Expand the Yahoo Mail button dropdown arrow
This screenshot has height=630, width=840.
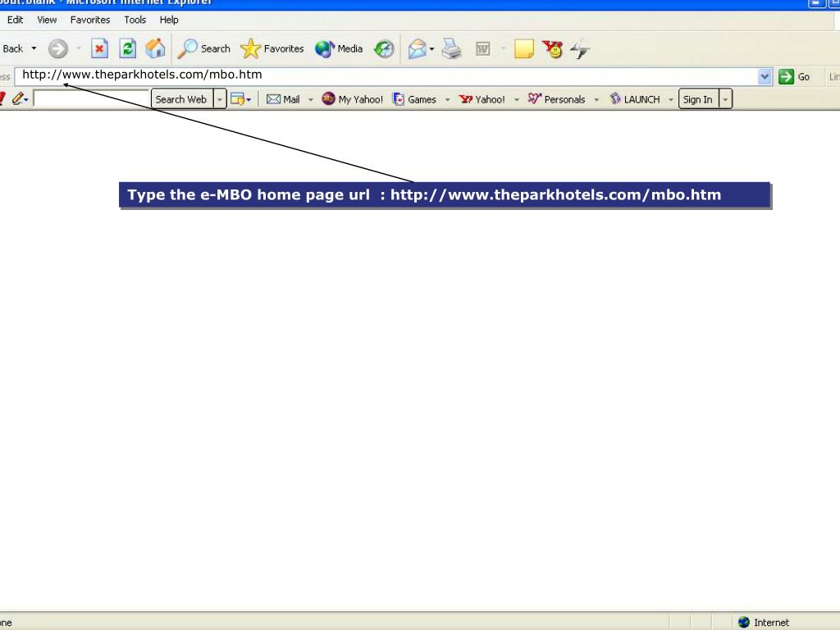(x=311, y=99)
